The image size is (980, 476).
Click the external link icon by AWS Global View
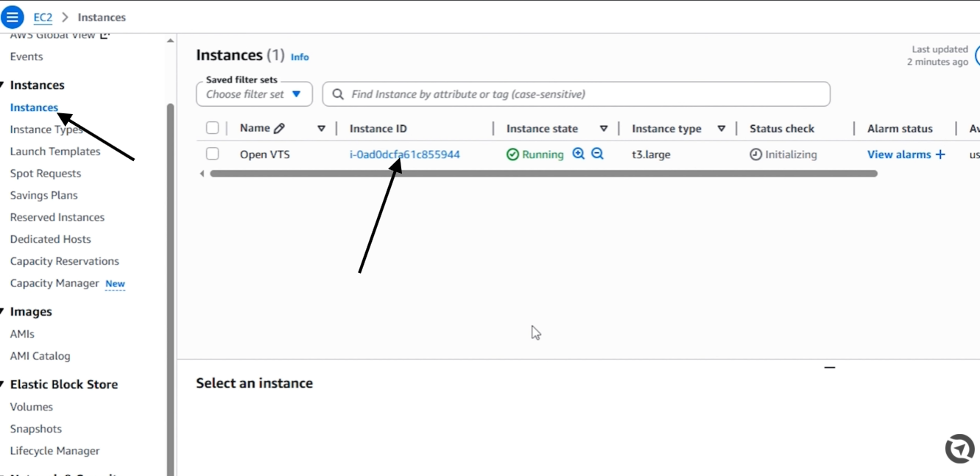click(105, 35)
